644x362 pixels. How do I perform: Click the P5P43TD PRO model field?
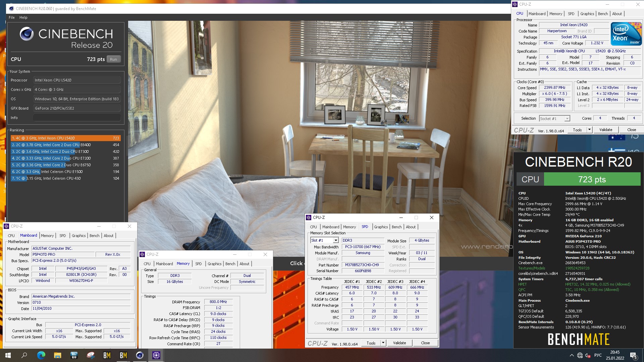[x=63, y=254]
